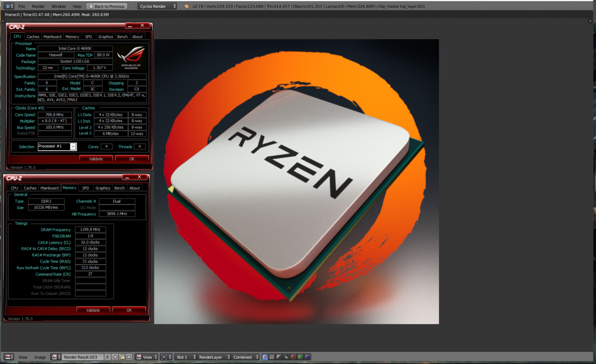The height and width of the screenshot is (364, 596).
Task: Click the memory Size 16326 MBytes value
Action: pyautogui.click(x=46, y=207)
